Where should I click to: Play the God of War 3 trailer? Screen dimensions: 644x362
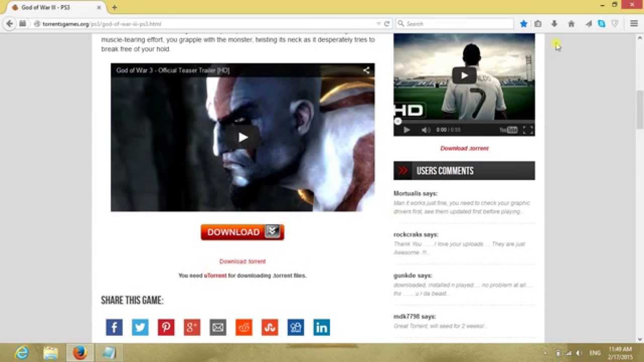pos(243,137)
